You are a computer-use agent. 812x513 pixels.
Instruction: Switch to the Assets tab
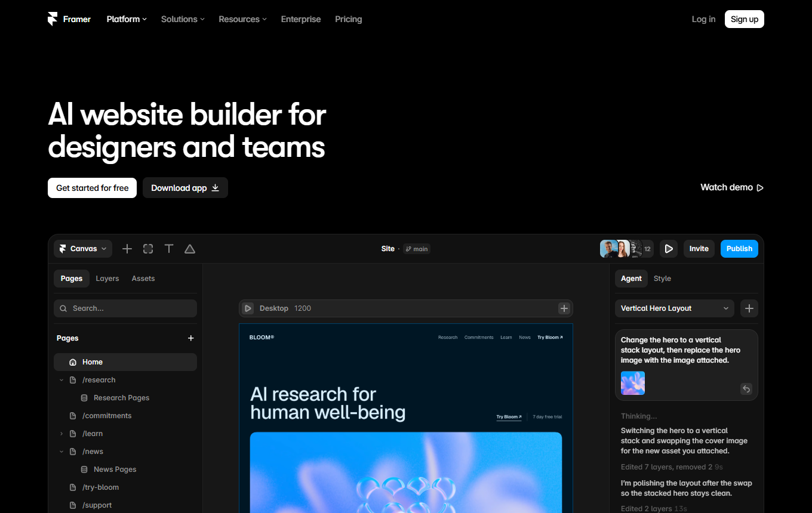(143, 279)
